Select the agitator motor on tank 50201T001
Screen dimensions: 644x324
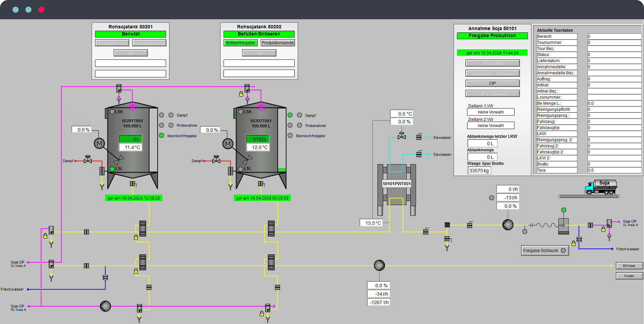click(x=99, y=144)
